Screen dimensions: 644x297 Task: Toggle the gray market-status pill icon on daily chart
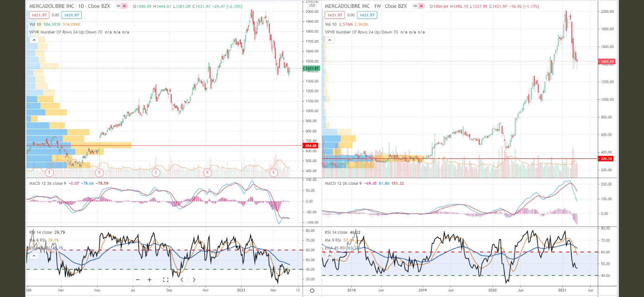(119, 7)
